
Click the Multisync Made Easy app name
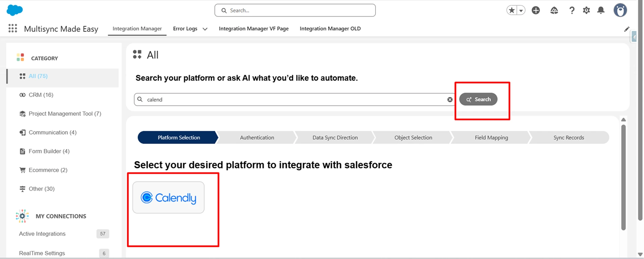61,29
